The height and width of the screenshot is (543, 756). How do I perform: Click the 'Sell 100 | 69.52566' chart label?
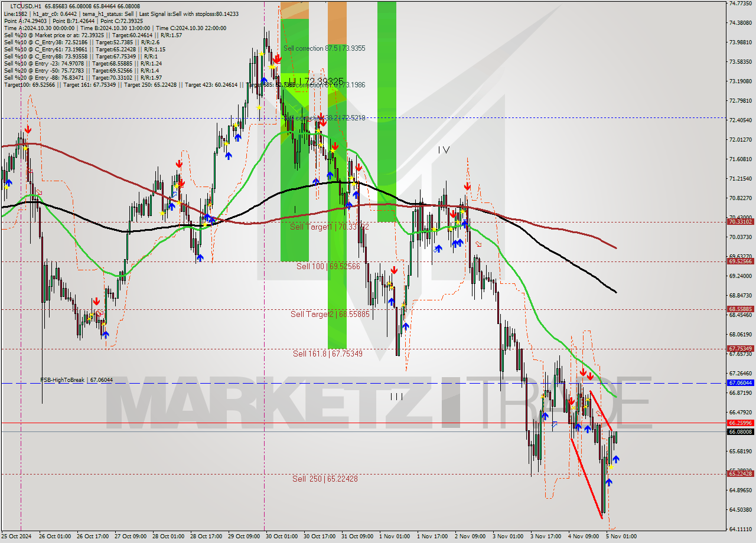point(328,266)
